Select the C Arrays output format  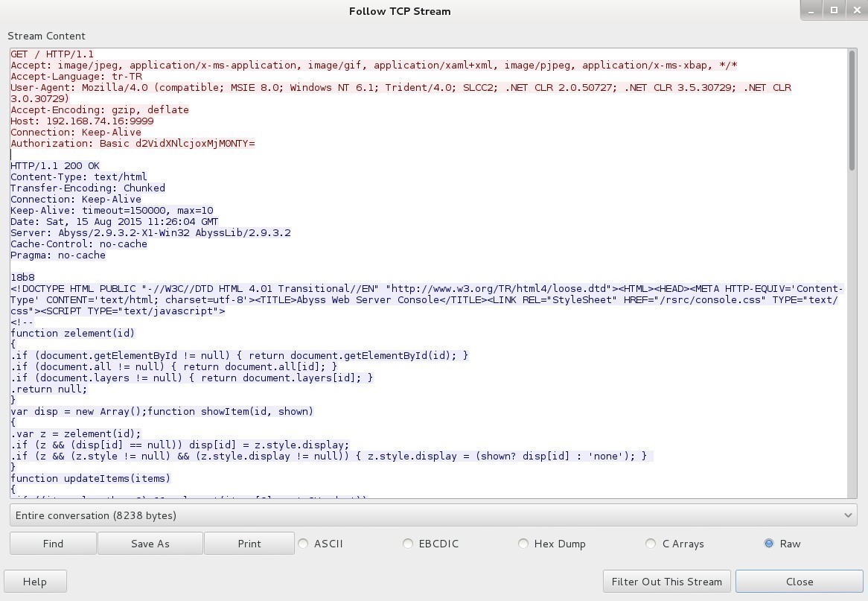[651, 544]
